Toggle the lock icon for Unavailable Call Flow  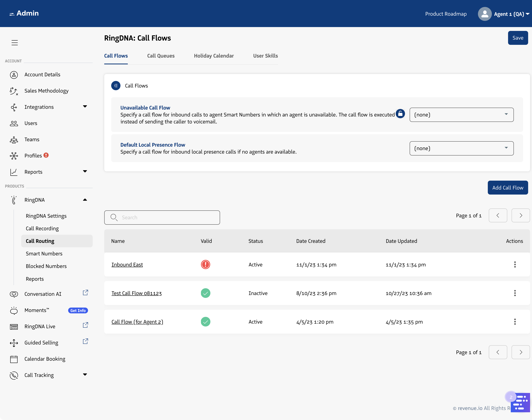(400, 114)
